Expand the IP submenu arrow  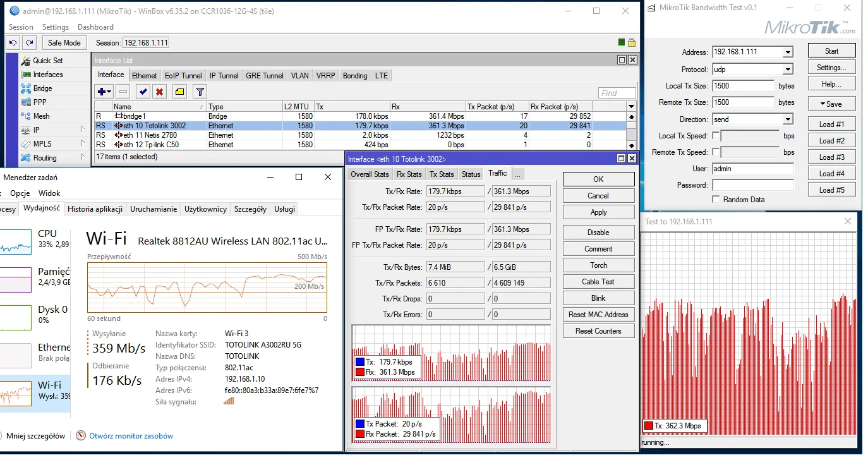coord(83,130)
